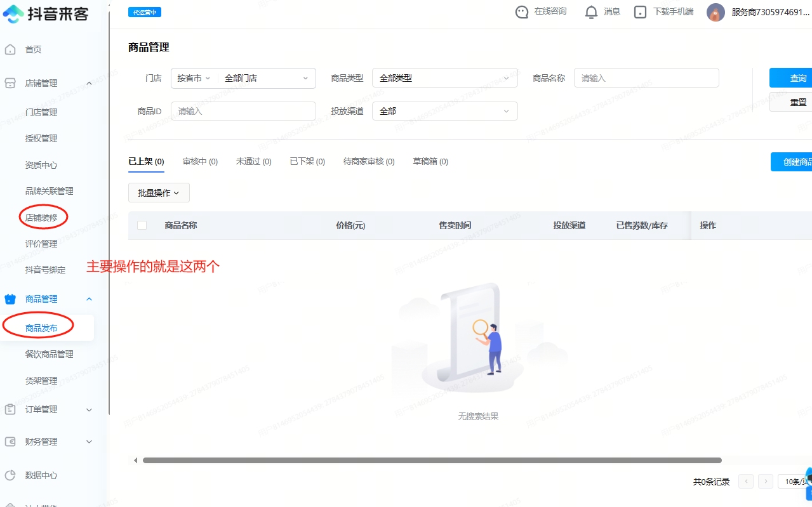Click the 财务管理 wallet icon

pyautogui.click(x=10, y=442)
